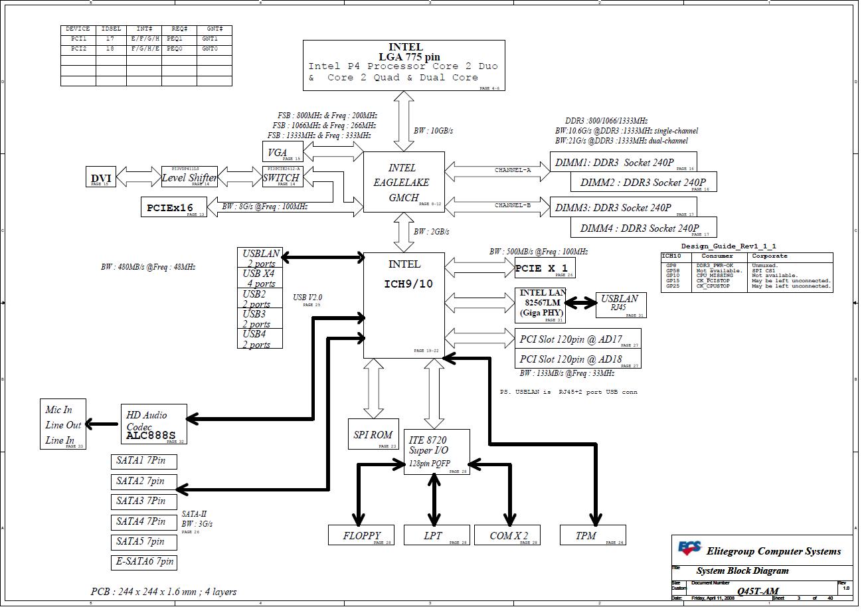The height and width of the screenshot is (613, 868).
Task: Click the TPM block
Action: 592,535
